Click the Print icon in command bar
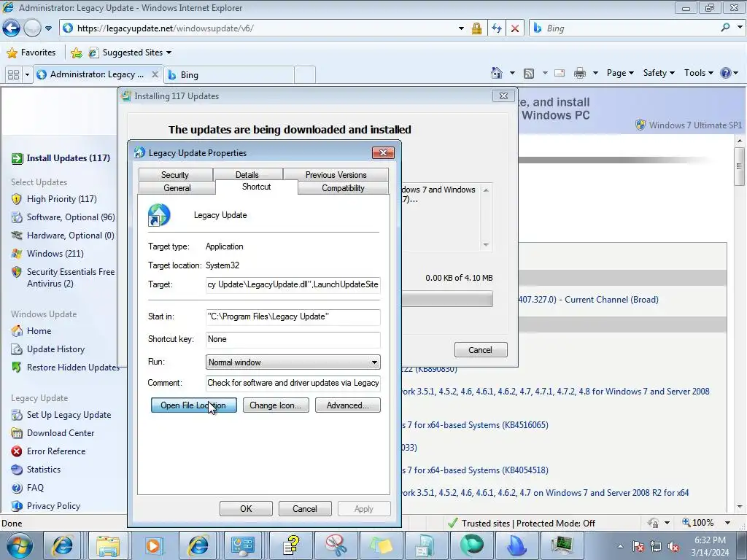 point(580,73)
